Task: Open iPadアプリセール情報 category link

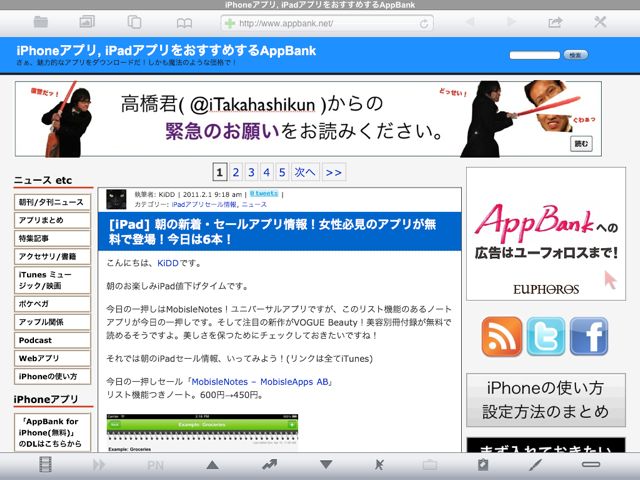Action: point(204,204)
